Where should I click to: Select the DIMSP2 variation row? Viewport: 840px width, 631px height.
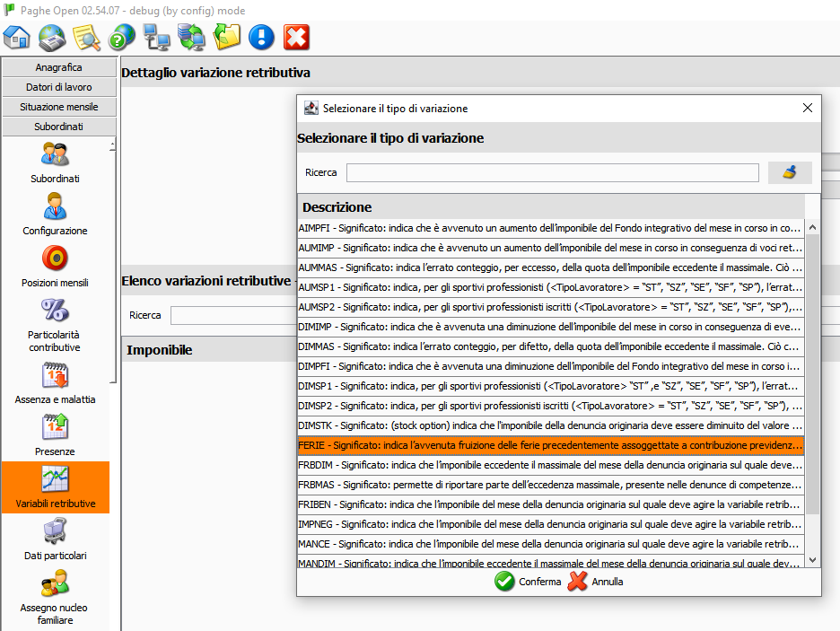click(x=551, y=406)
